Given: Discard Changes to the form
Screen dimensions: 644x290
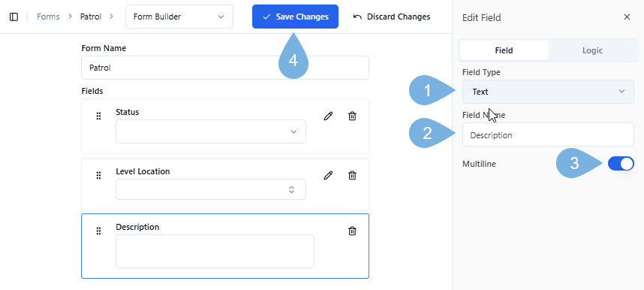Looking at the screenshot, I should [391, 17].
